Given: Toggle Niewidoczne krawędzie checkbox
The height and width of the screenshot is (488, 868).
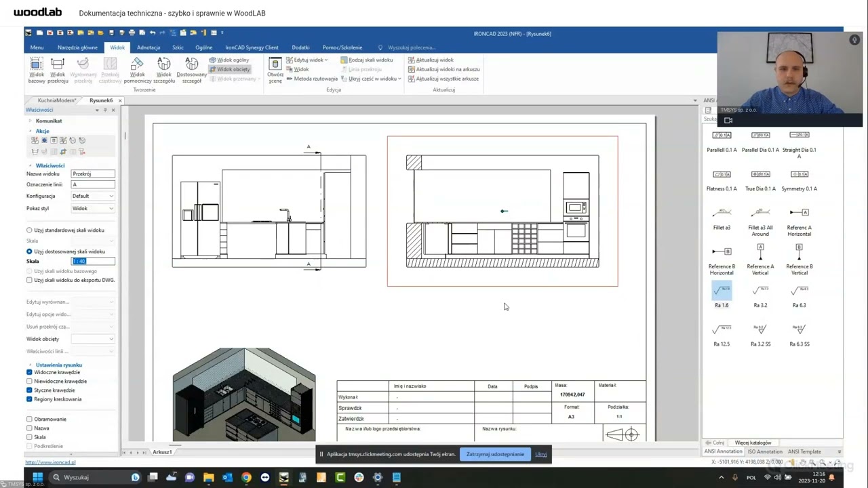Looking at the screenshot, I should pyautogui.click(x=29, y=381).
